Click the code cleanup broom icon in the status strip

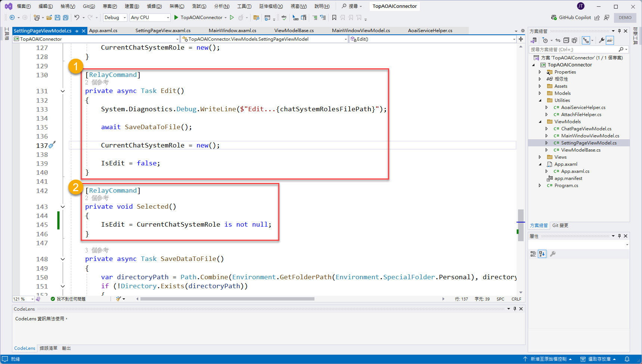(x=119, y=299)
